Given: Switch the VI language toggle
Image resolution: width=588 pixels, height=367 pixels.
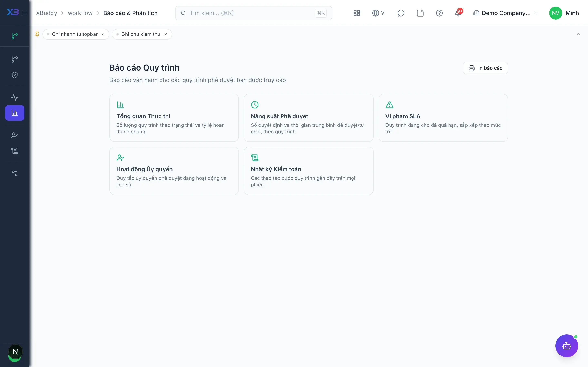Looking at the screenshot, I should pyautogui.click(x=379, y=13).
